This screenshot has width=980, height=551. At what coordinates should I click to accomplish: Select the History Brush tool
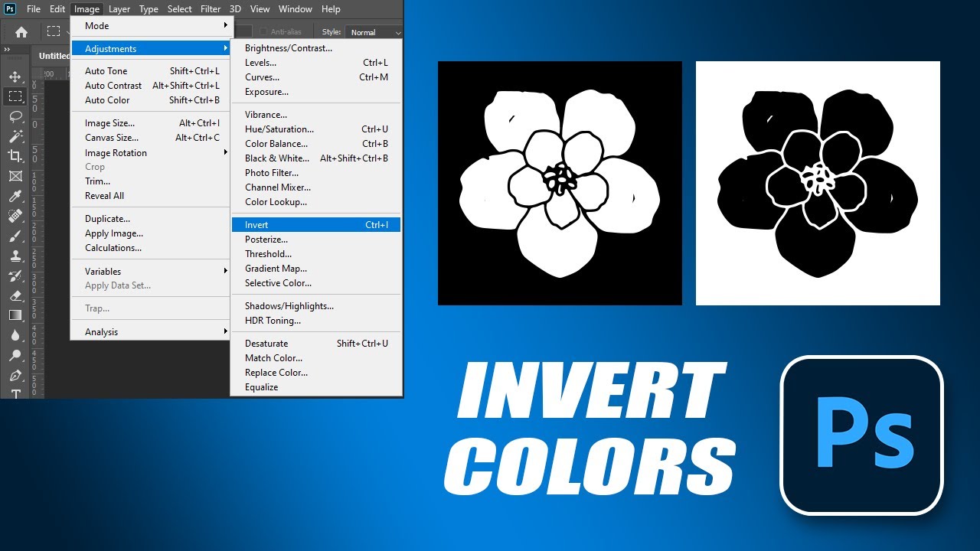15,275
